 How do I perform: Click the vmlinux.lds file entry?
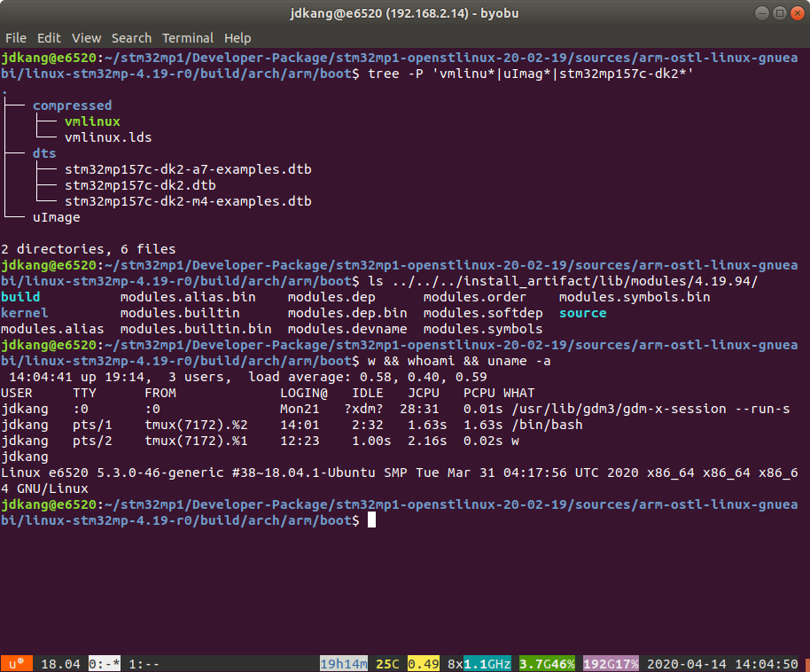coord(108,137)
